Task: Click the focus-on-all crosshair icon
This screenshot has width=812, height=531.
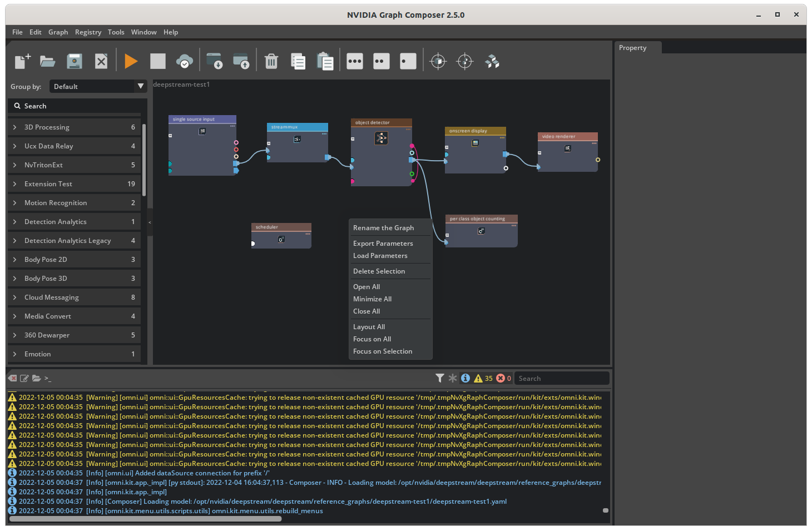Action: click(x=465, y=61)
